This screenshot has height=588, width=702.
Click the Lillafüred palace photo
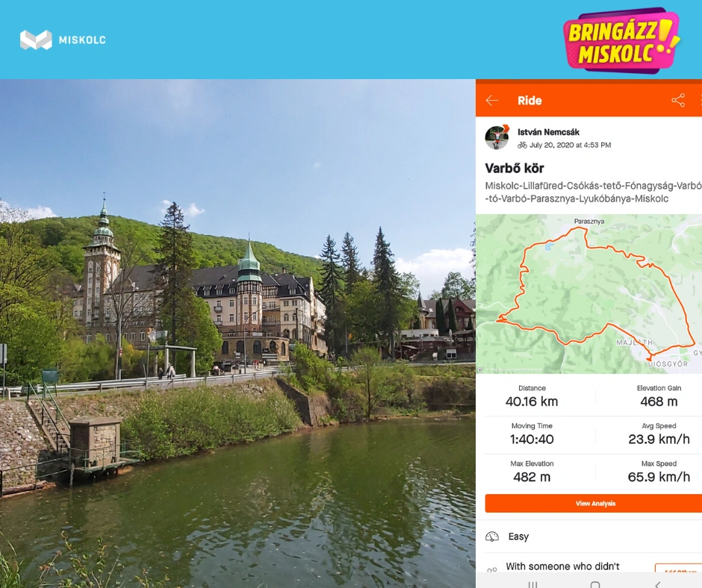(x=237, y=334)
